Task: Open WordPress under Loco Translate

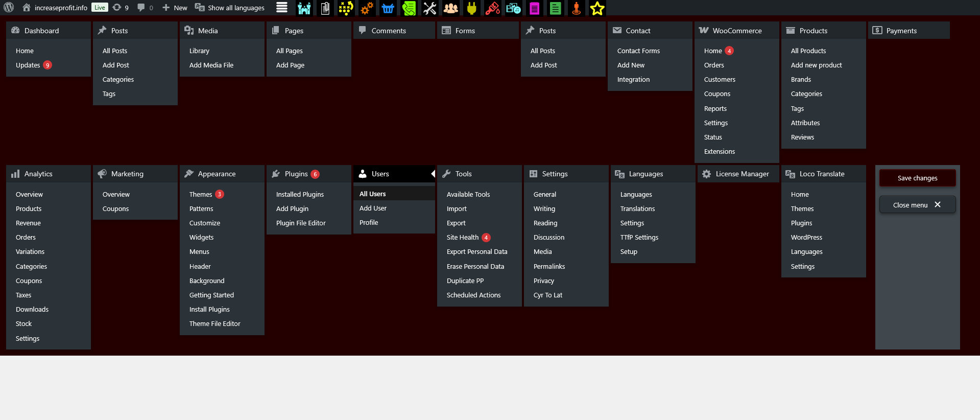Action: click(806, 237)
